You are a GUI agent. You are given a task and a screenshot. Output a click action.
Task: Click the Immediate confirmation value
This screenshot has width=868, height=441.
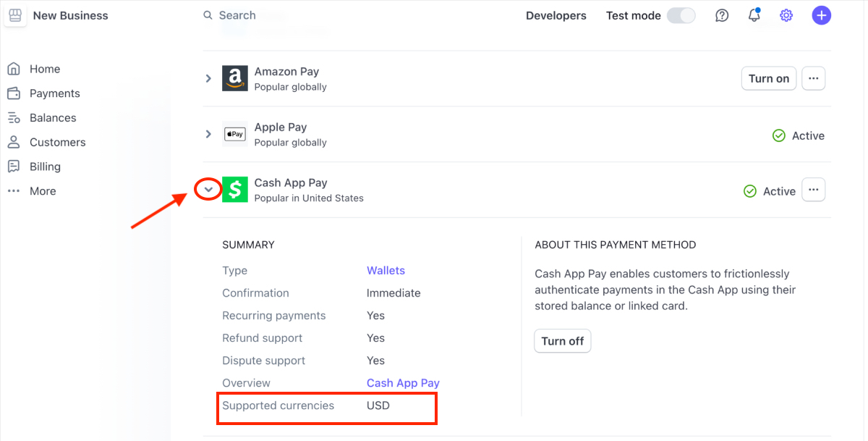tap(393, 293)
